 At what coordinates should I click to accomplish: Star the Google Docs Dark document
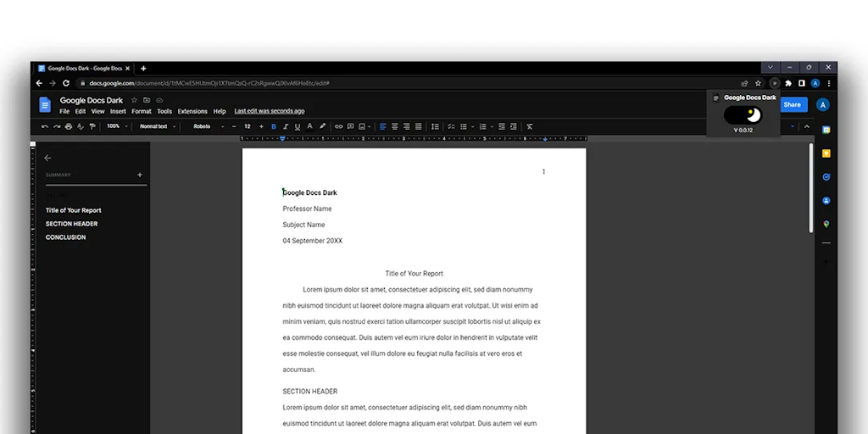pyautogui.click(x=134, y=100)
